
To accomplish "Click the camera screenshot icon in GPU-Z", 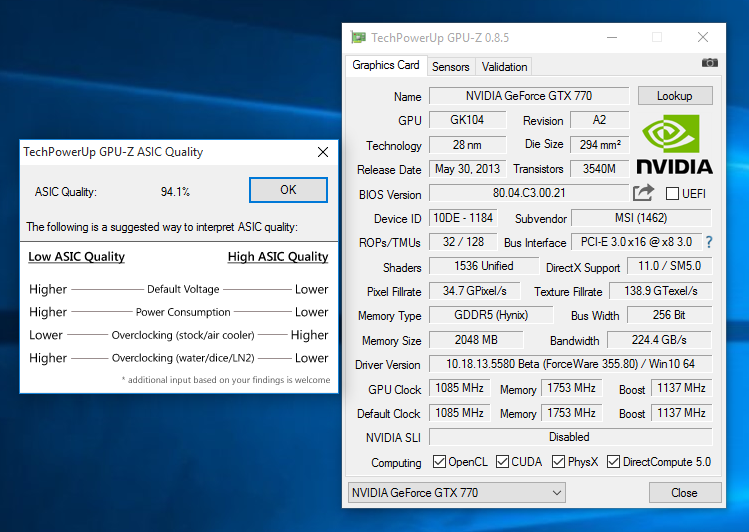I will [x=709, y=63].
